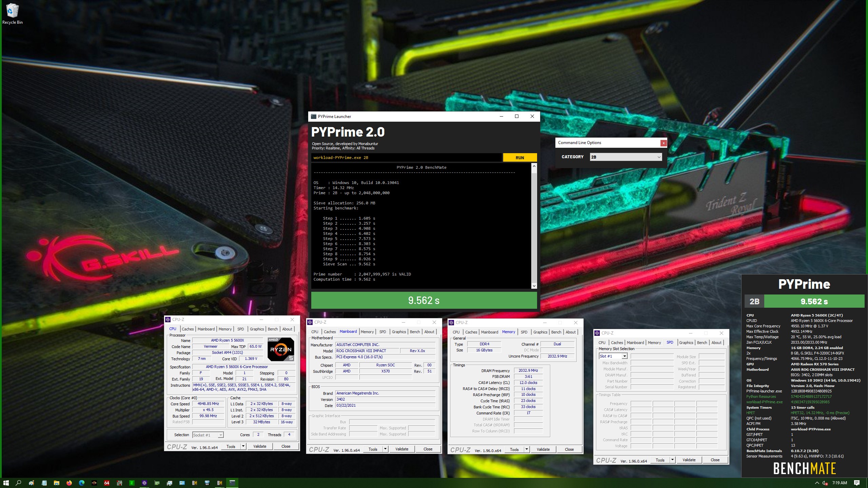Viewport: 868px width, 488px height.
Task: Click the Max TDP value 65.0 W
Action: [255, 347]
